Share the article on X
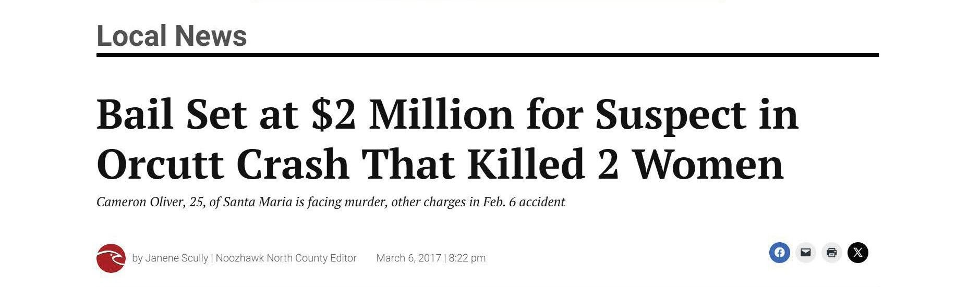Screen dimensions: 980x287 [x=857, y=253]
